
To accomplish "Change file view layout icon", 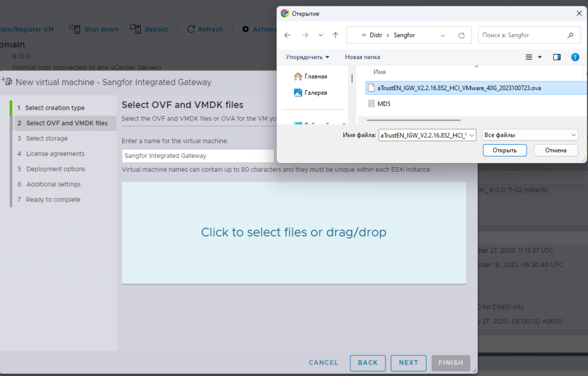I will (x=529, y=57).
